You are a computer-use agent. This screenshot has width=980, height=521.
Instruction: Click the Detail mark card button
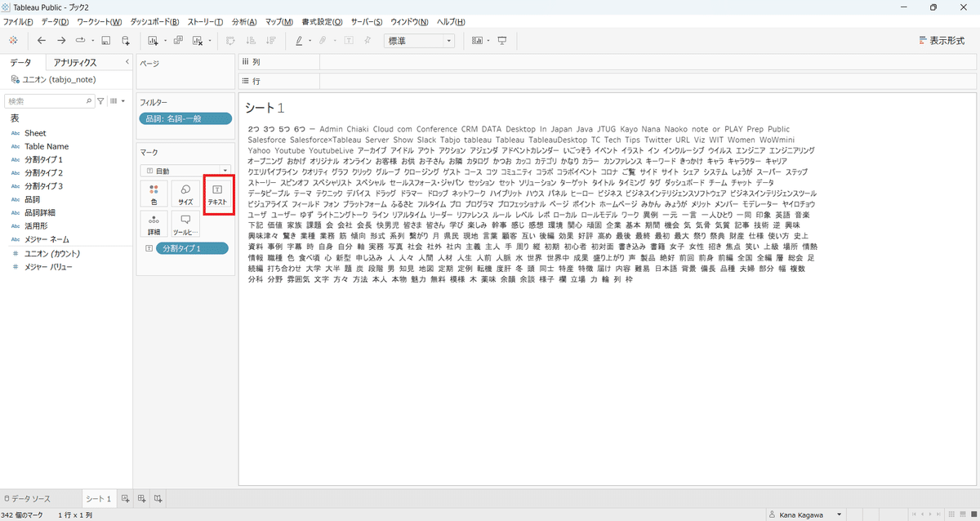[154, 225]
